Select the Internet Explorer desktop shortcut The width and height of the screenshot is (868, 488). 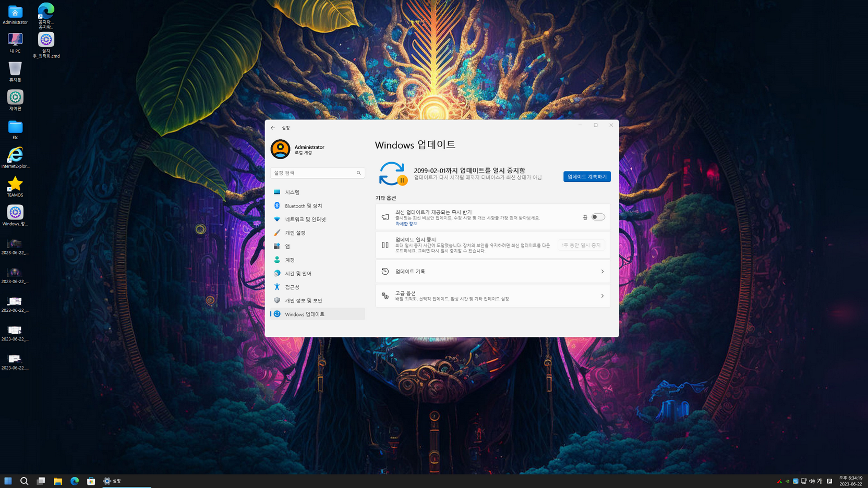[x=15, y=158]
